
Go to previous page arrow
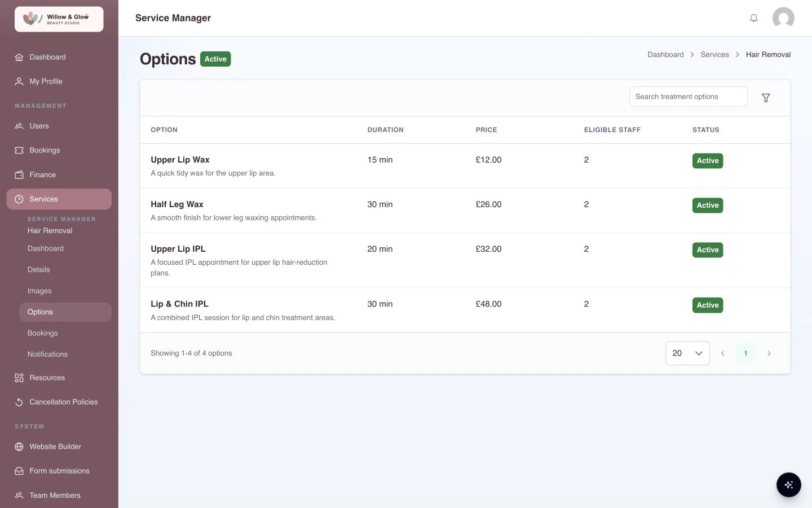click(722, 353)
